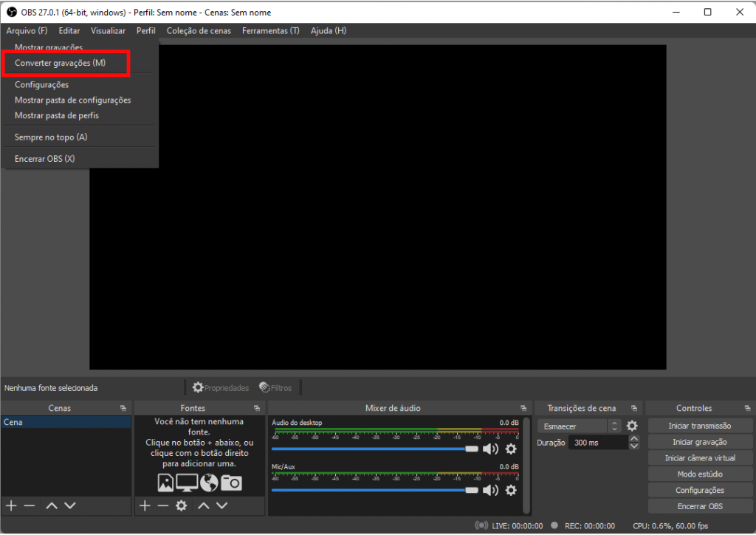Open source properties gear in Fontes toolbar

click(181, 505)
